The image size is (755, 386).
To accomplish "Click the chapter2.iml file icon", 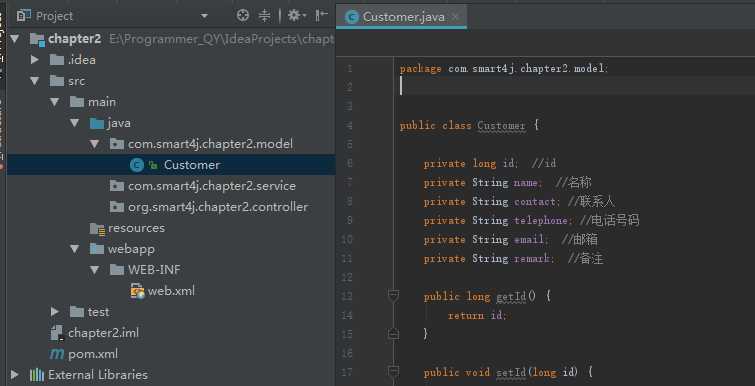I will pos(57,333).
